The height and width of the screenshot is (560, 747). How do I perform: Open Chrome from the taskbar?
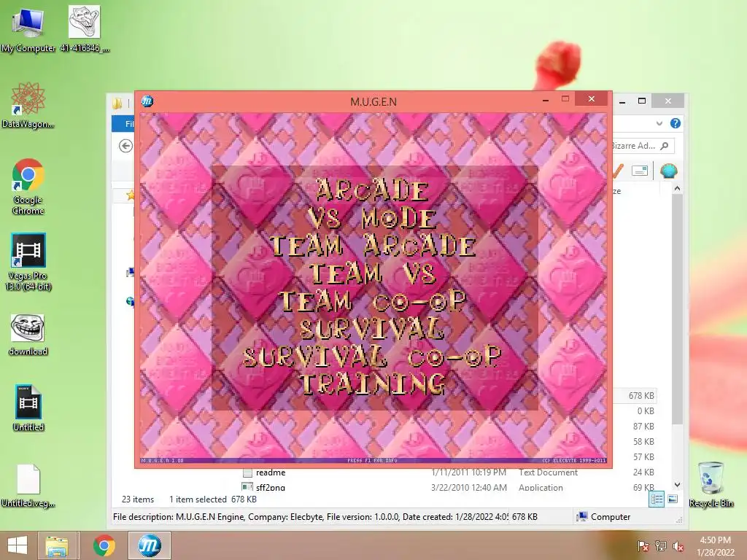click(104, 545)
